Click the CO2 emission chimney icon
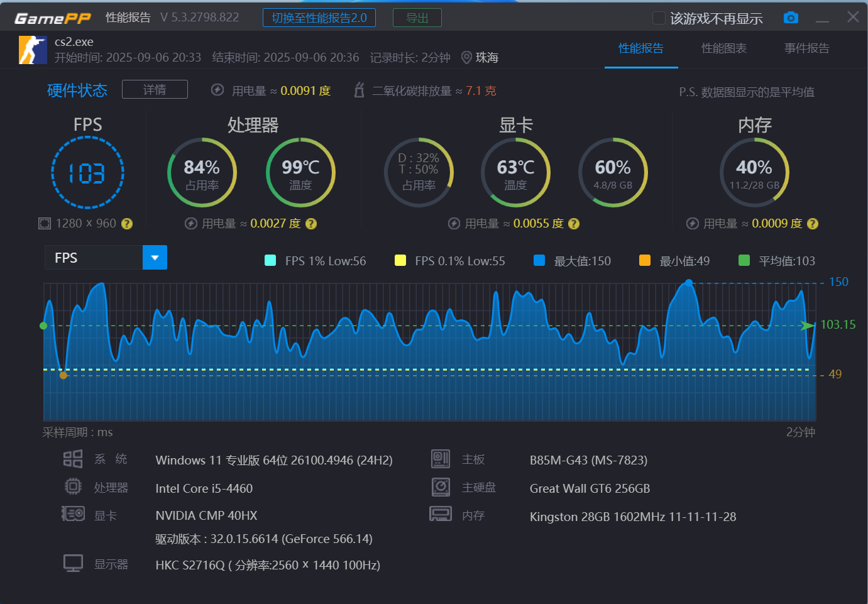 point(359,90)
